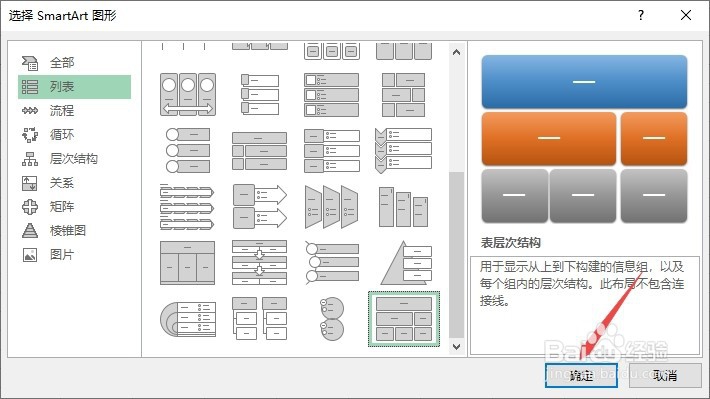The image size is (710, 399).
Task: Click the gallery scroll down arrow
Action: pyautogui.click(x=456, y=347)
